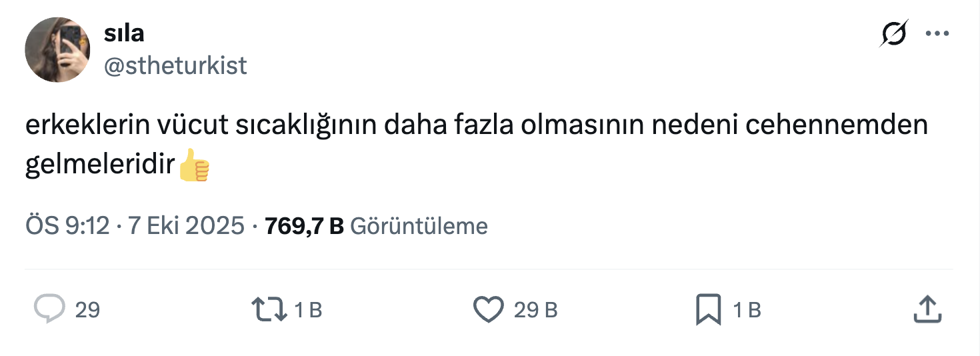The height and width of the screenshot is (356, 980).
Task: Like the tweet with the heart icon
Action: coord(488,309)
